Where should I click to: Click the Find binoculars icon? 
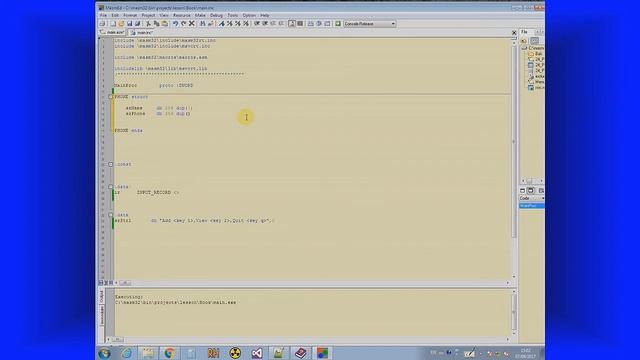[202, 24]
